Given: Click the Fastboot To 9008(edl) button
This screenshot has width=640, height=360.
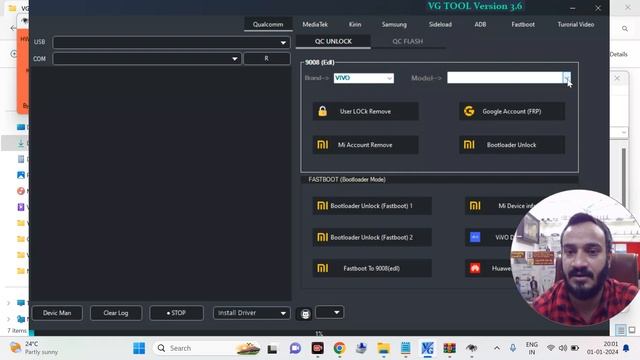Looking at the screenshot, I should click(372, 268).
